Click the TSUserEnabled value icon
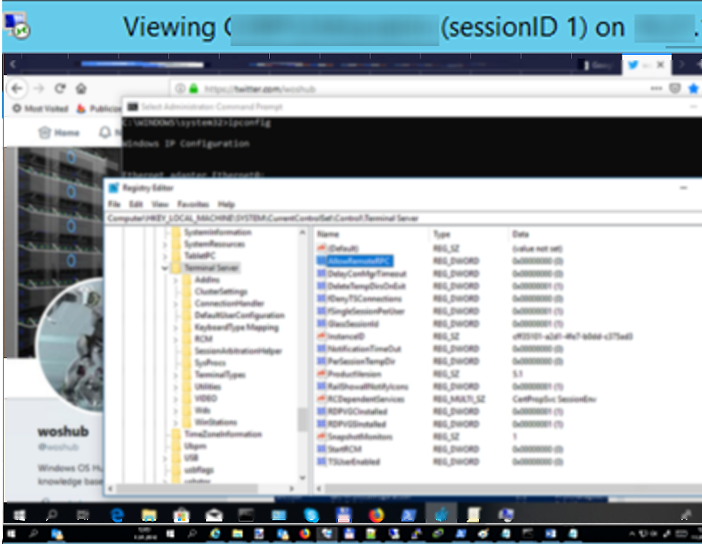Viewport: 702px width, 544px height. 321,462
